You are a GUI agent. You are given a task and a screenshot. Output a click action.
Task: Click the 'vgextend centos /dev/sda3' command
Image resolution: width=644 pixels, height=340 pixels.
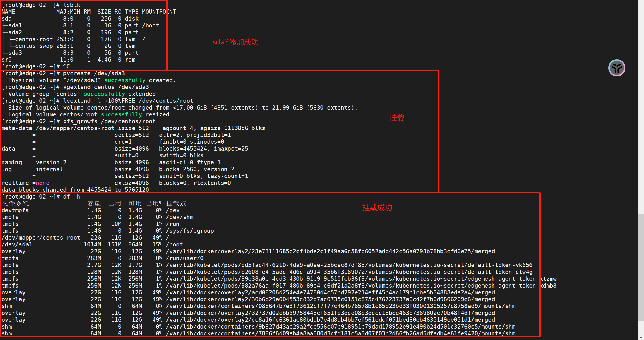106,87
